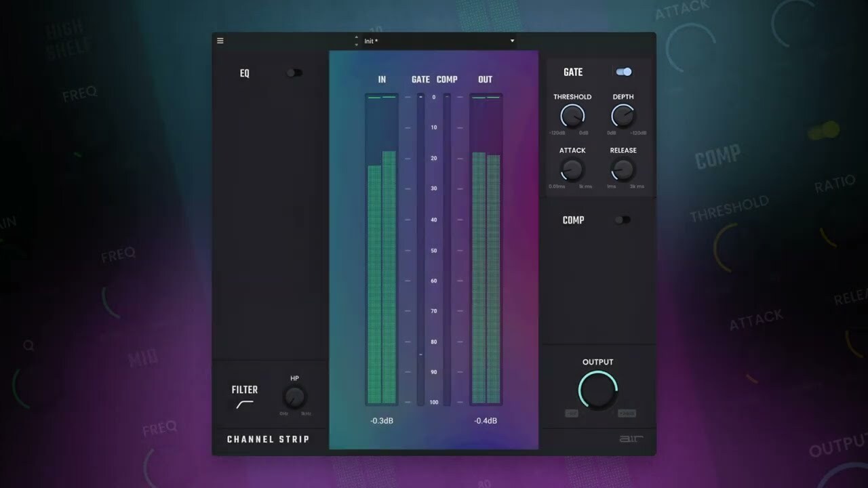Click the GATE reduction meter bar
This screenshot has height=488, width=868.
[420, 249]
